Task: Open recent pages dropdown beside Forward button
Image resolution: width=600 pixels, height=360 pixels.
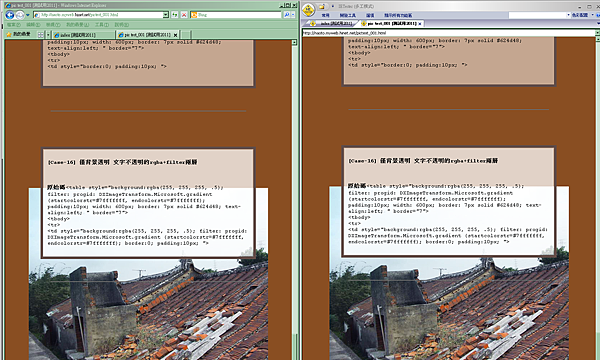Action: (28, 15)
